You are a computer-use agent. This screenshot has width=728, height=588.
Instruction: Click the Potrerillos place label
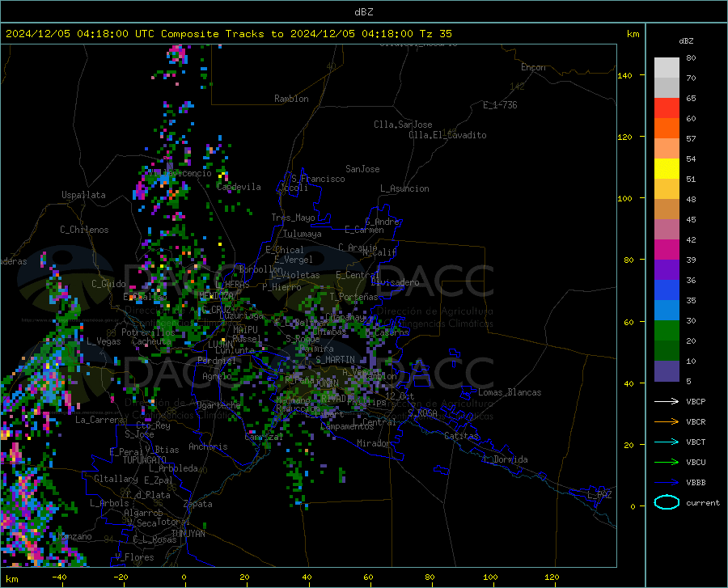[148, 332]
